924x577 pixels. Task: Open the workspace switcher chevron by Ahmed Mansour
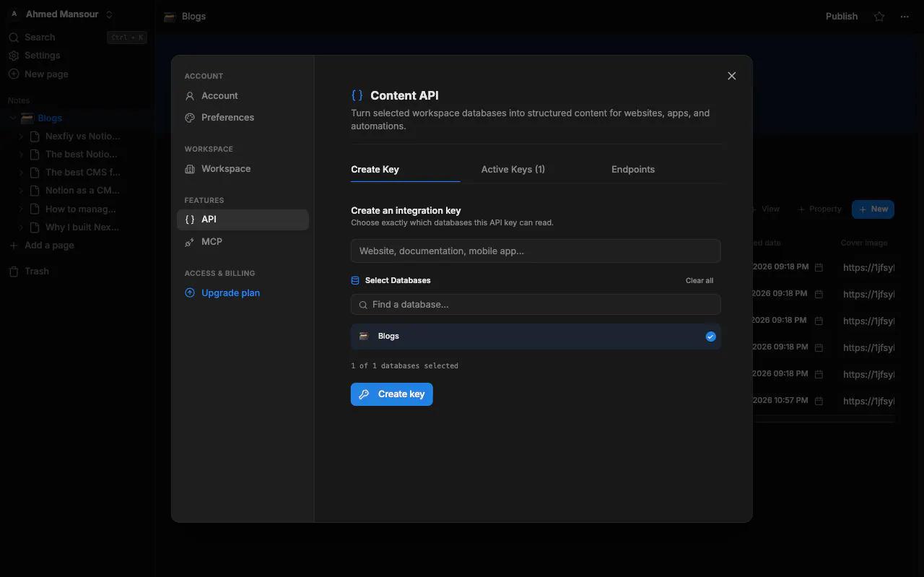point(109,14)
